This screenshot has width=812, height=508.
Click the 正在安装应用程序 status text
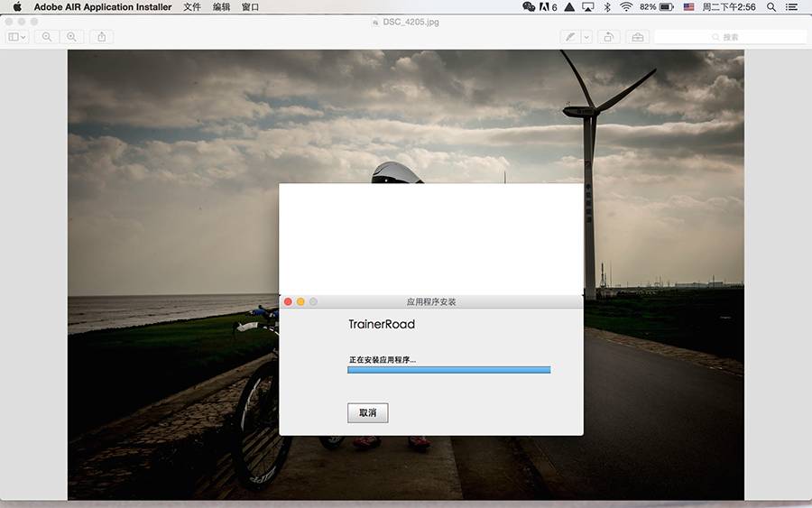pos(383,359)
